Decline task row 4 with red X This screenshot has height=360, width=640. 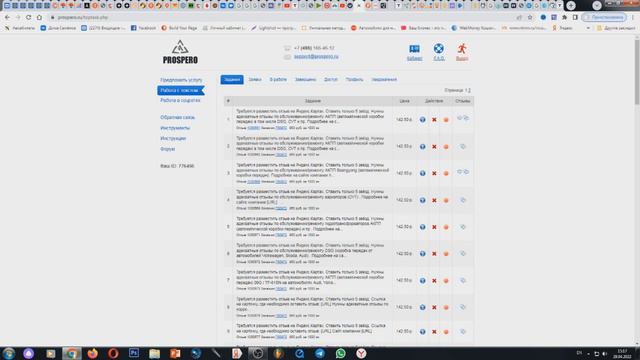pyautogui.click(x=434, y=200)
